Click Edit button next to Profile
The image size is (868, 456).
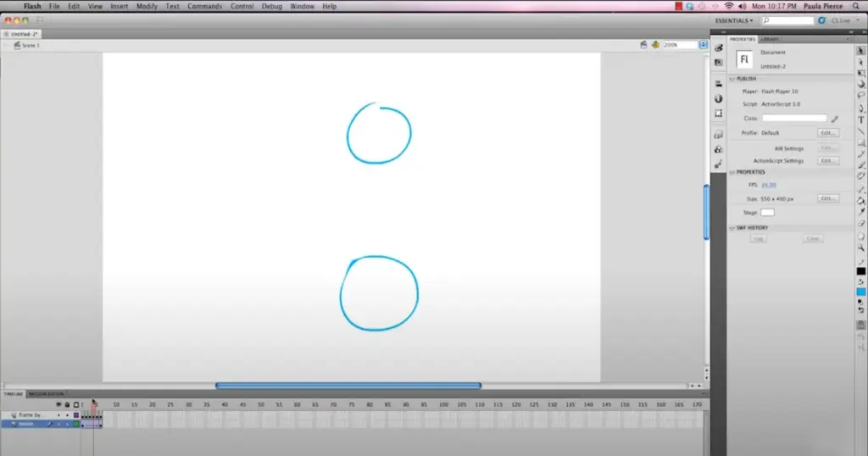point(827,133)
